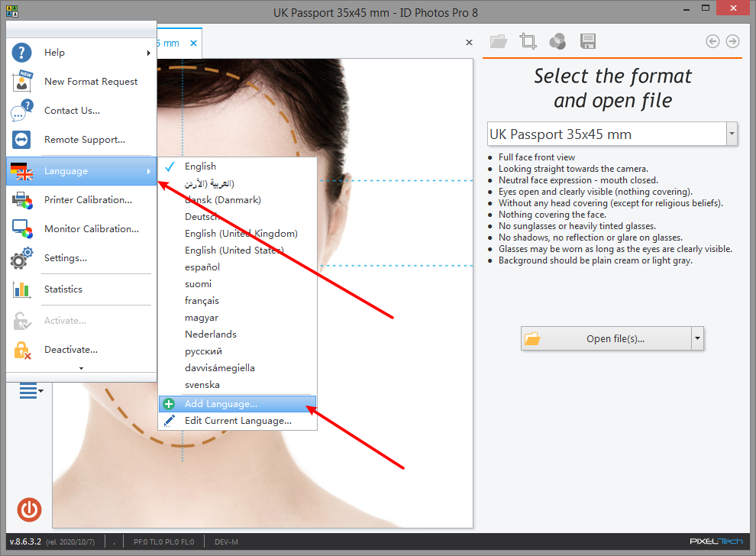Click the open folder toolbar icon

click(x=499, y=41)
